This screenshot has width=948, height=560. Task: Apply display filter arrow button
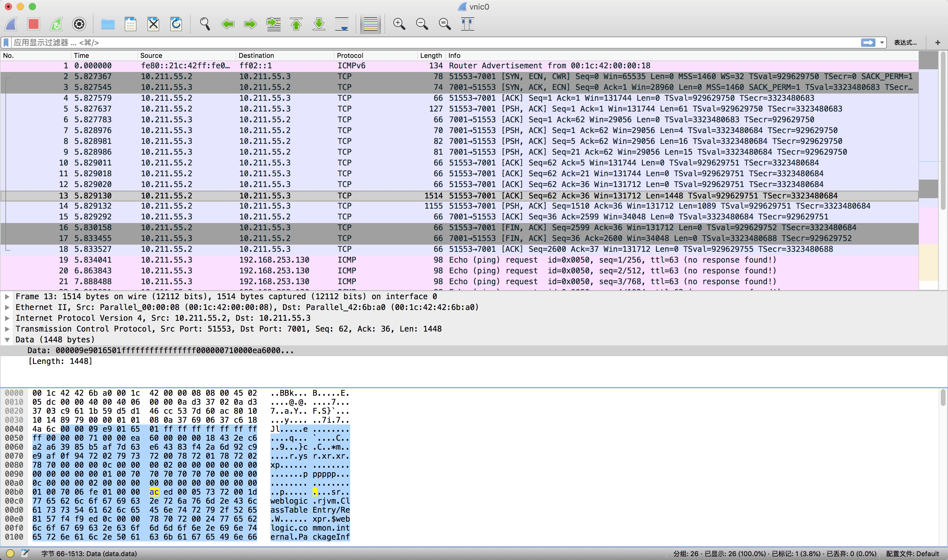click(x=868, y=43)
